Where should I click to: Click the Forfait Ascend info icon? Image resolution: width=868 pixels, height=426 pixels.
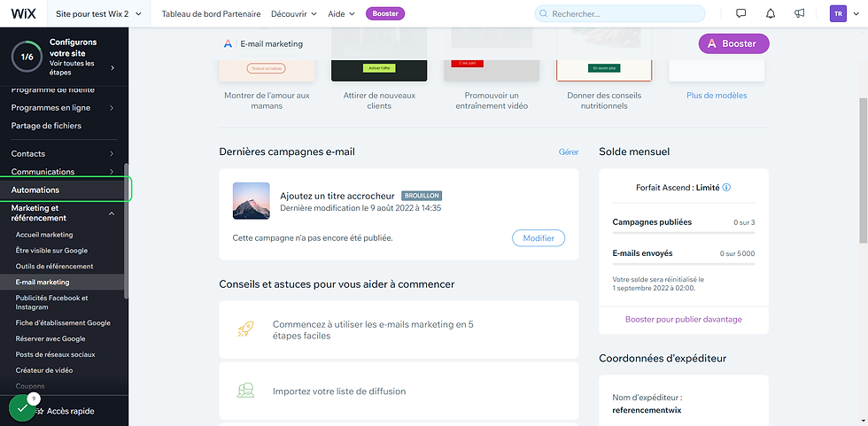[x=727, y=188]
